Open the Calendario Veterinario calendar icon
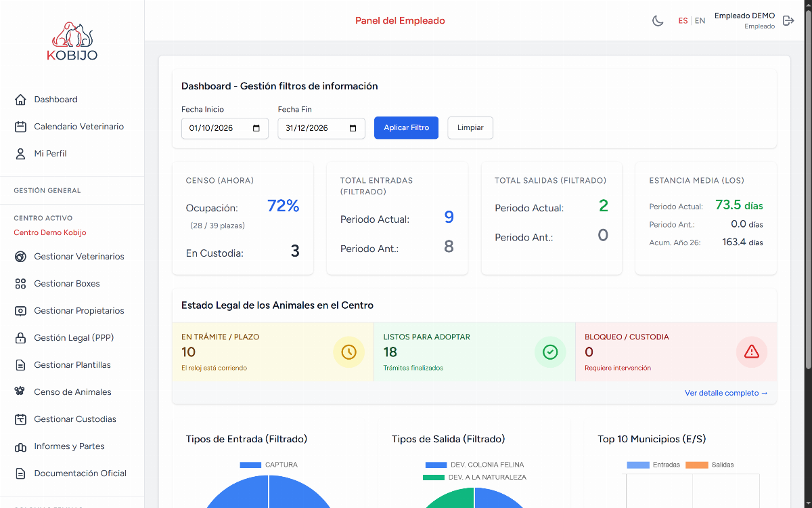This screenshot has width=812, height=508. coord(20,127)
